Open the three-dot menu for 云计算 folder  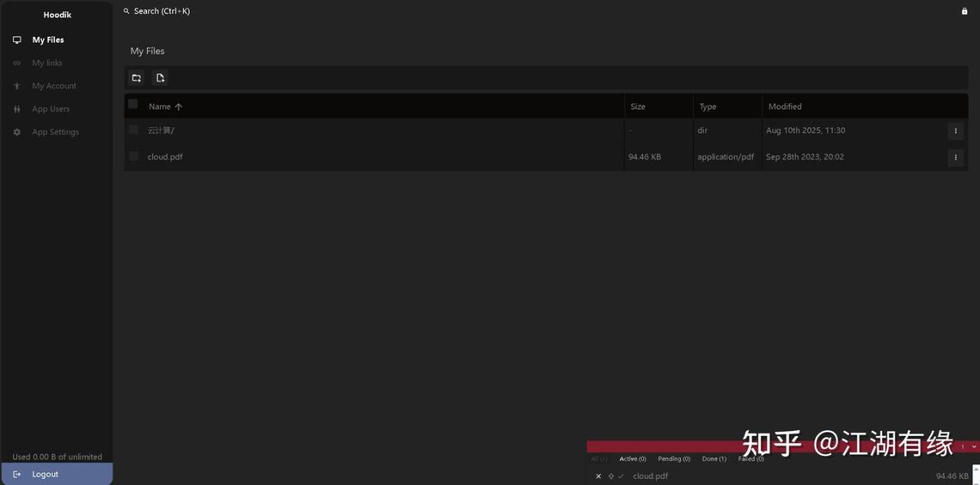(955, 131)
